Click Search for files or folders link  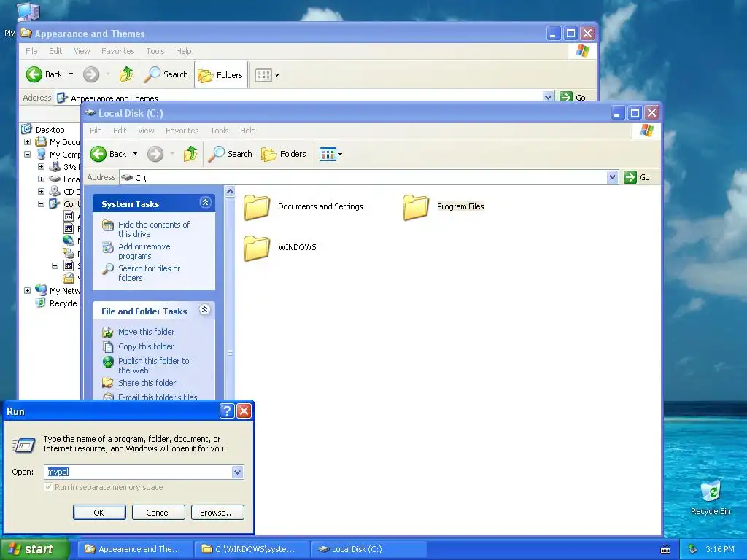point(149,273)
